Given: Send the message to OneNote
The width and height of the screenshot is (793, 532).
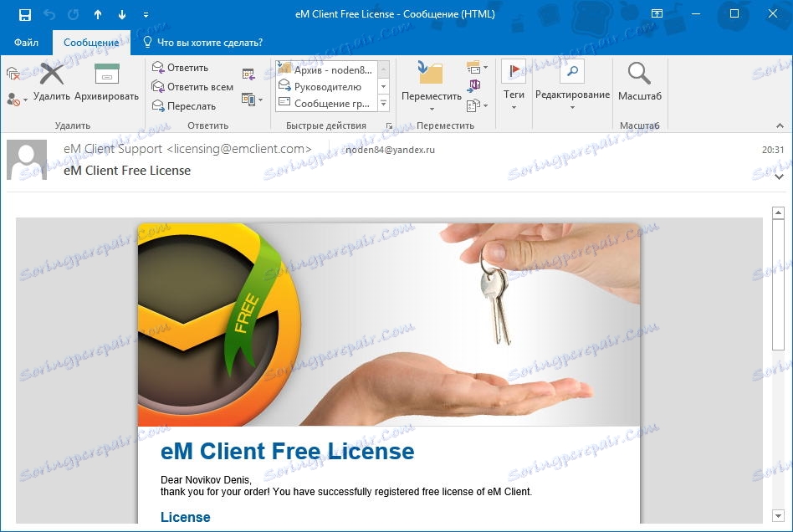Looking at the screenshot, I should pos(474,86).
